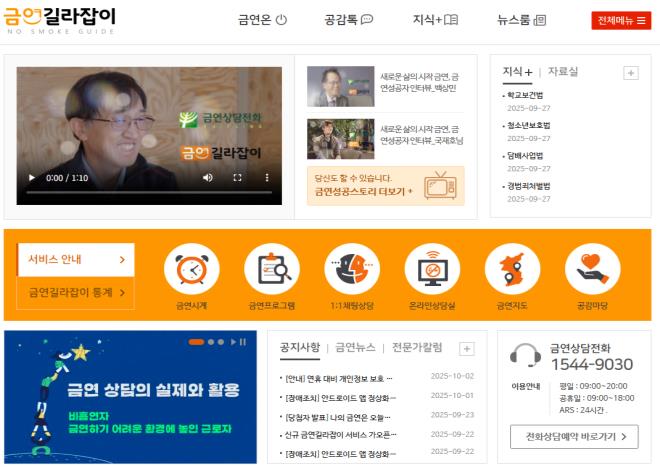Open the 금연지도 map icon

(x=512, y=270)
